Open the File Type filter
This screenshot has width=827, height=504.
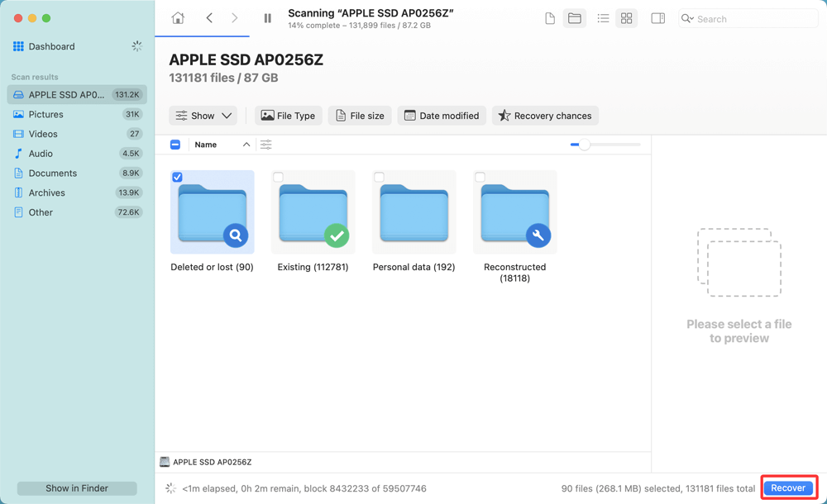(x=288, y=116)
